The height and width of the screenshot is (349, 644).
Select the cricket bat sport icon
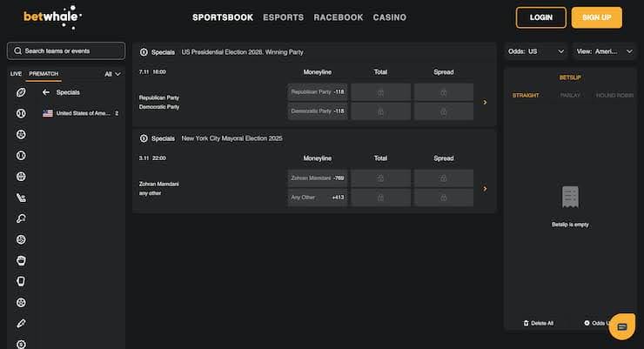[21, 324]
